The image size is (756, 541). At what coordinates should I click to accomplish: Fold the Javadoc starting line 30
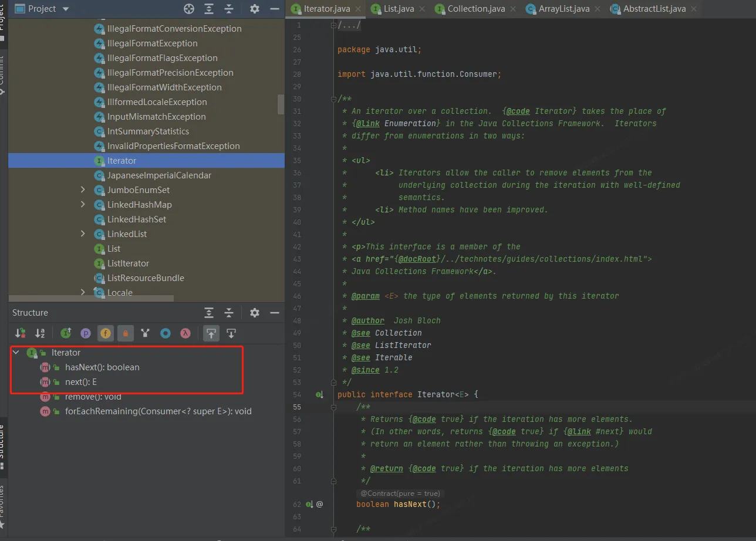335,99
